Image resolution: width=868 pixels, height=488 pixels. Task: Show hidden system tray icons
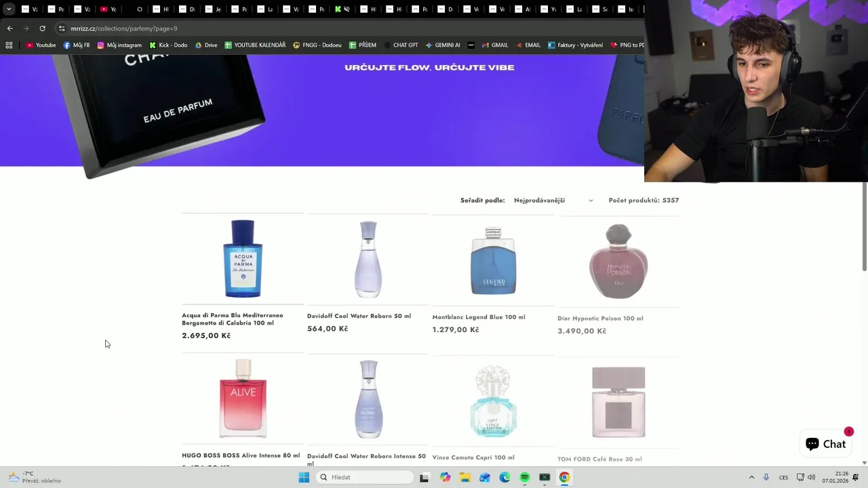[x=751, y=477]
